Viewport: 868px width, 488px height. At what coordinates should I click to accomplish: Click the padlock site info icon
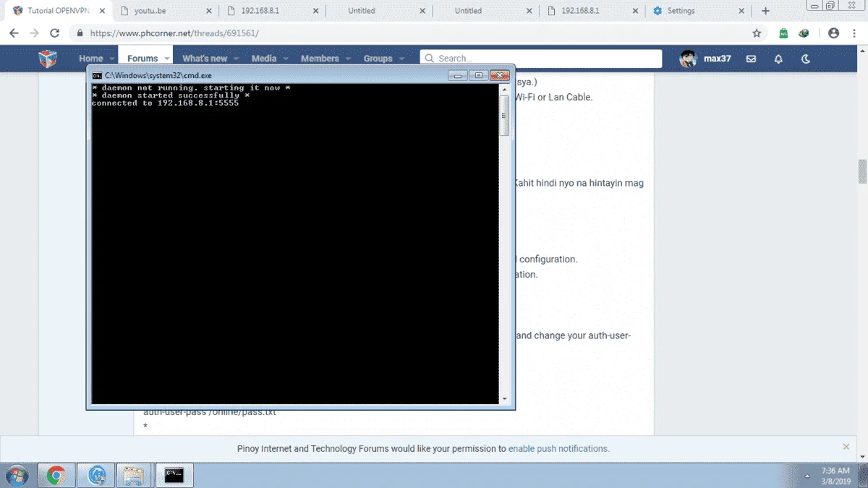[80, 33]
